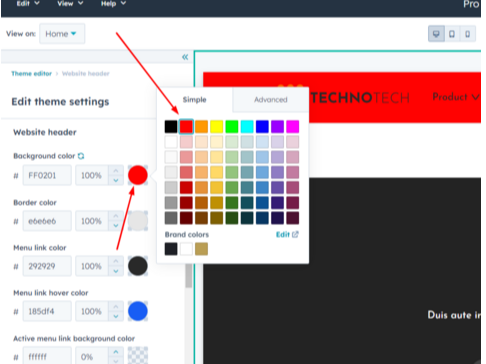The width and height of the screenshot is (486, 364).
Task: Open gray Border color swatch
Action: [138, 221]
